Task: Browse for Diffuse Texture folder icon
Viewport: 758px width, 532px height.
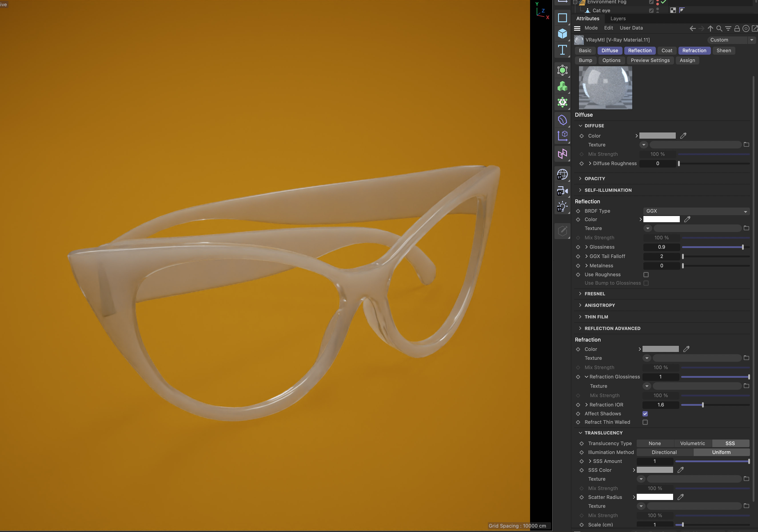Action: click(746, 145)
